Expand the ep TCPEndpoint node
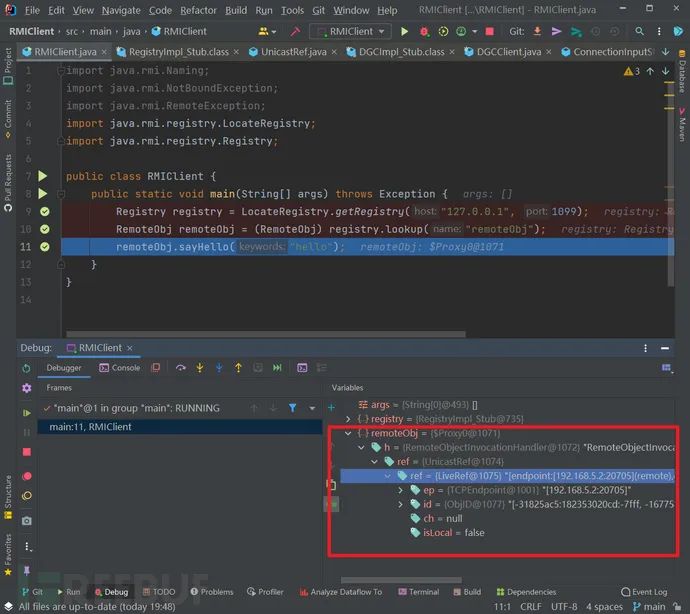Image resolution: width=690 pixels, height=614 pixels. 400,490
